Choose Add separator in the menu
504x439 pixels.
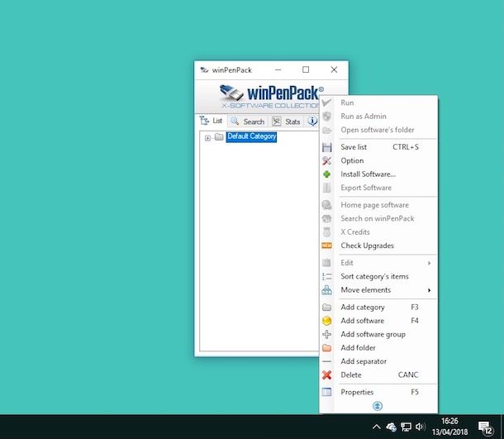tap(378, 361)
